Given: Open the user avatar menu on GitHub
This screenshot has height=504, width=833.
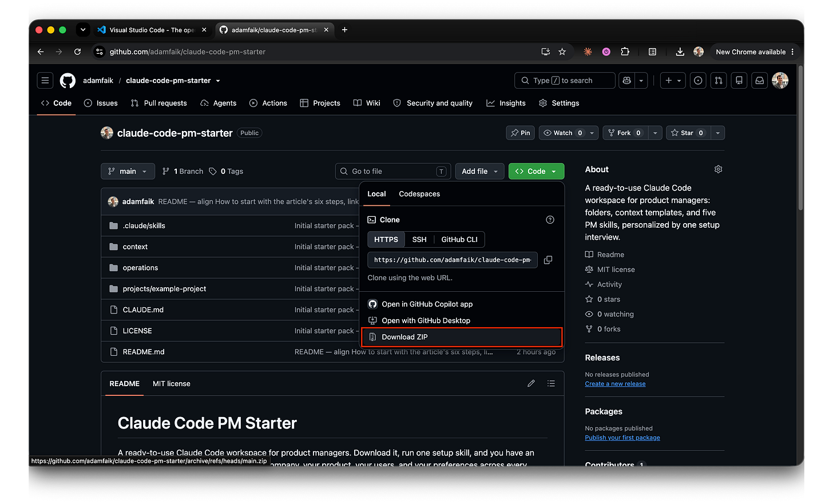Looking at the screenshot, I should 780,81.
